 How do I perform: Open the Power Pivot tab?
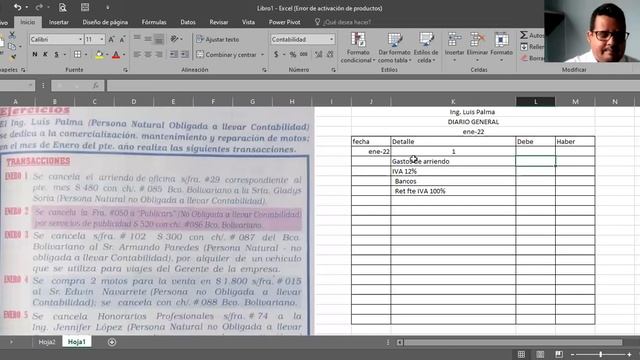pyautogui.click(x=284, y=22)
